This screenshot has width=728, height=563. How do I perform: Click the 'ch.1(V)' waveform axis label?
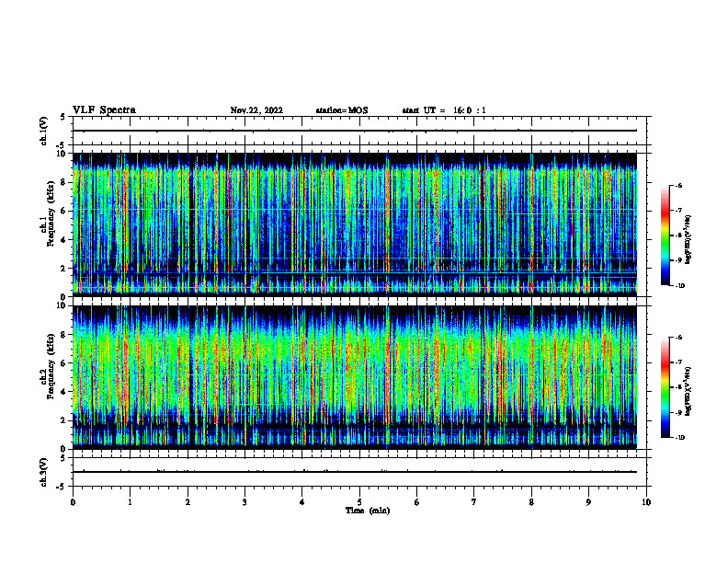point(44,131)
